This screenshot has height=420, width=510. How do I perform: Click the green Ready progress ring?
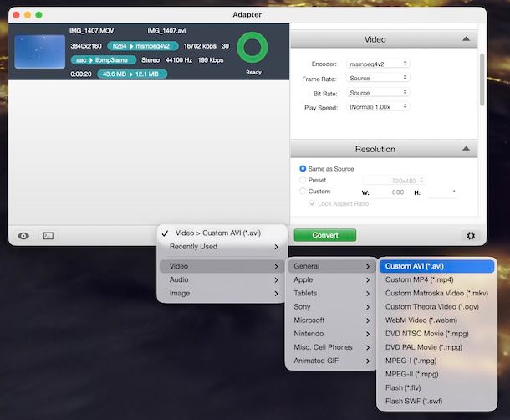[x=253, y=48]
